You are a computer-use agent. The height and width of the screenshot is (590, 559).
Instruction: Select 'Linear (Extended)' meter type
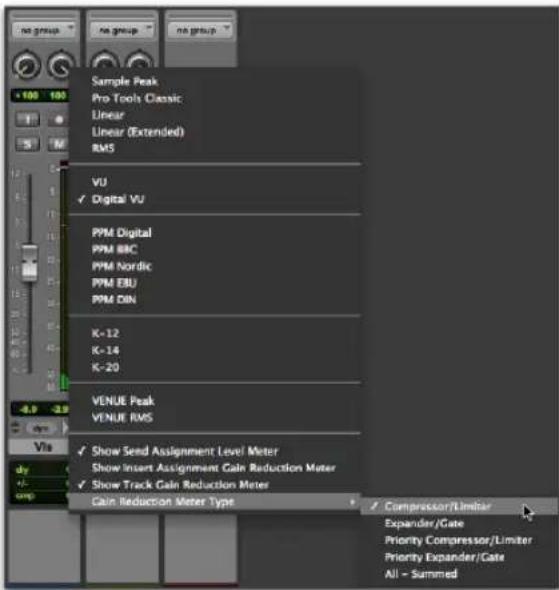(x=138, y=132)
